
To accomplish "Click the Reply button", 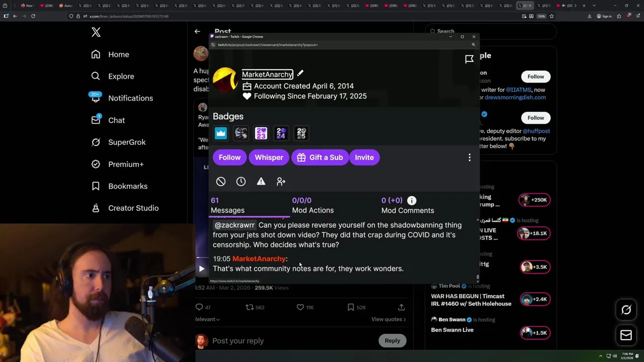I will click(x=392, y=341).
